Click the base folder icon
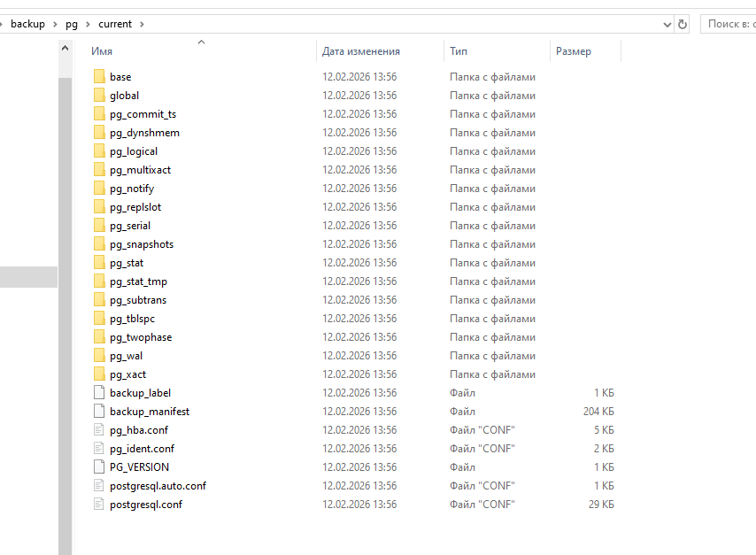Image resolution: width=756 pixels, height=555 pixels. (x=99, y=77)
